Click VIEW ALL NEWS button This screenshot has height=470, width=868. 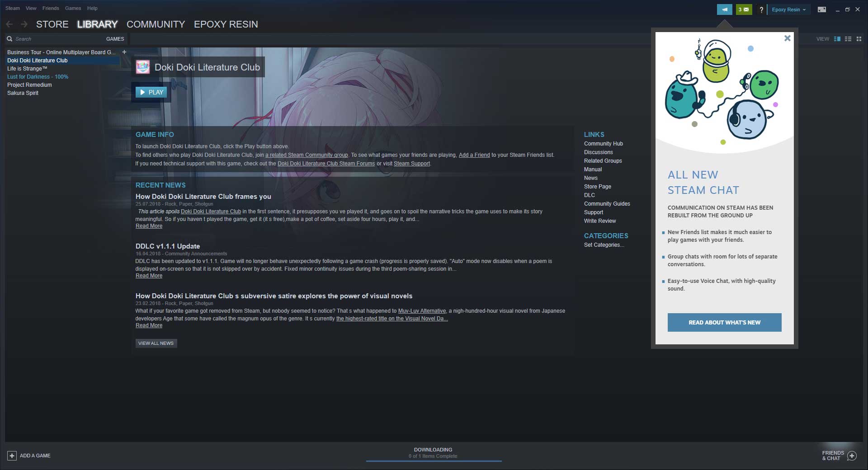coord(156,343)
